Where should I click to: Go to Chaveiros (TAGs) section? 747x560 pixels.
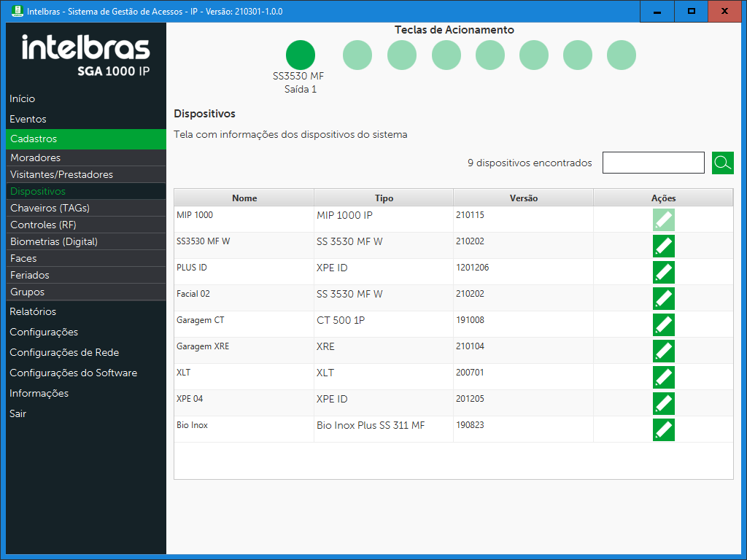point(50,208)
